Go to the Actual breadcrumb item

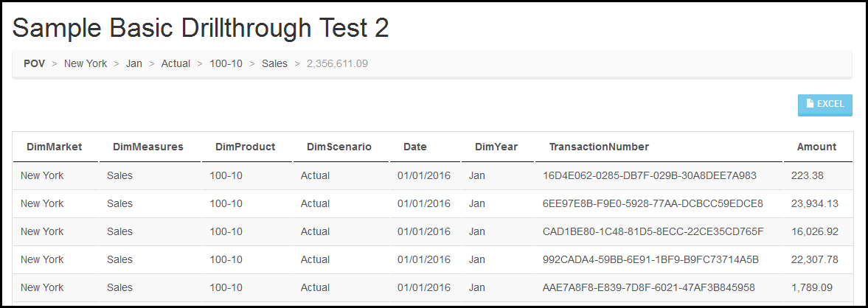[x=176, y=63]
